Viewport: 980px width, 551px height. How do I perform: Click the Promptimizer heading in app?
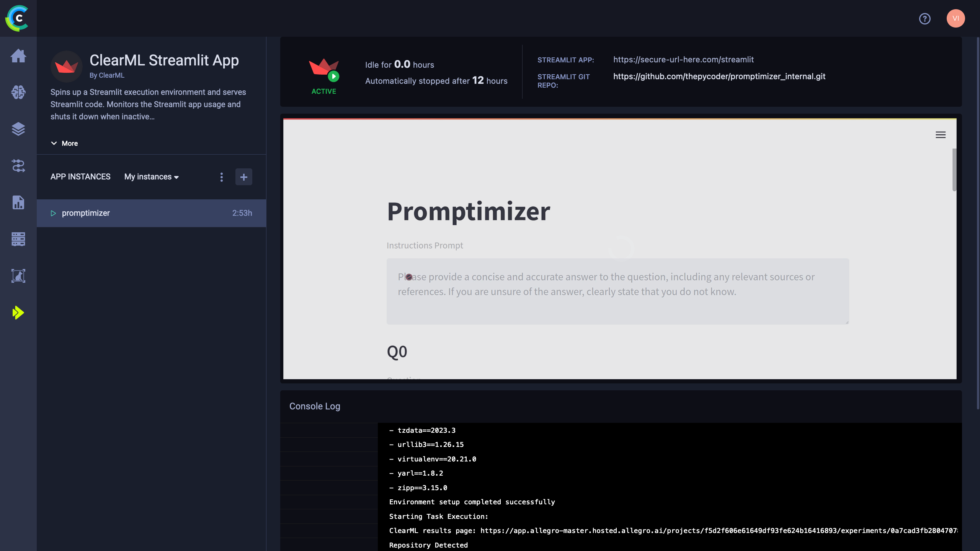(x=469, y=211)
